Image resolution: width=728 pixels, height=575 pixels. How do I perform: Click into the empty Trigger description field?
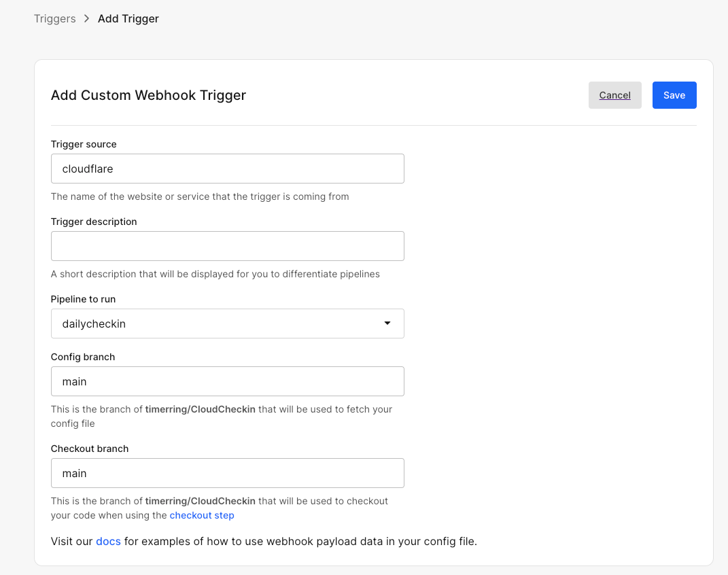(228, 246)
